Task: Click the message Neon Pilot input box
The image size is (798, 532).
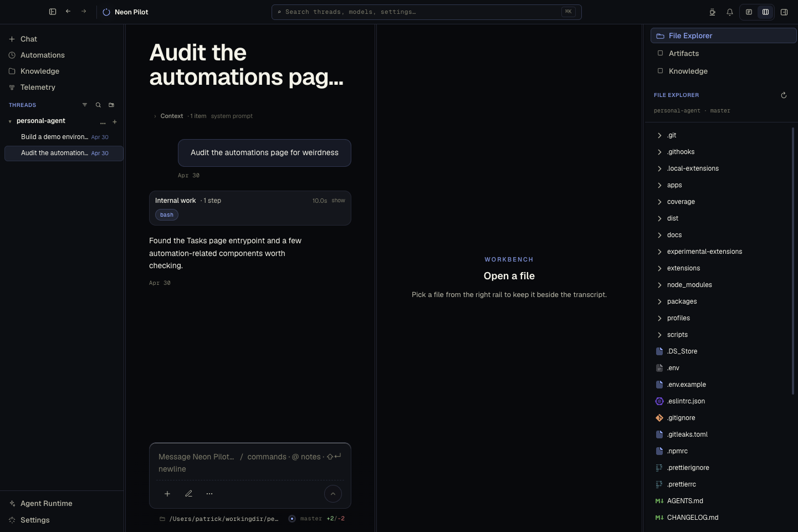Action: (x=250, y=463)
